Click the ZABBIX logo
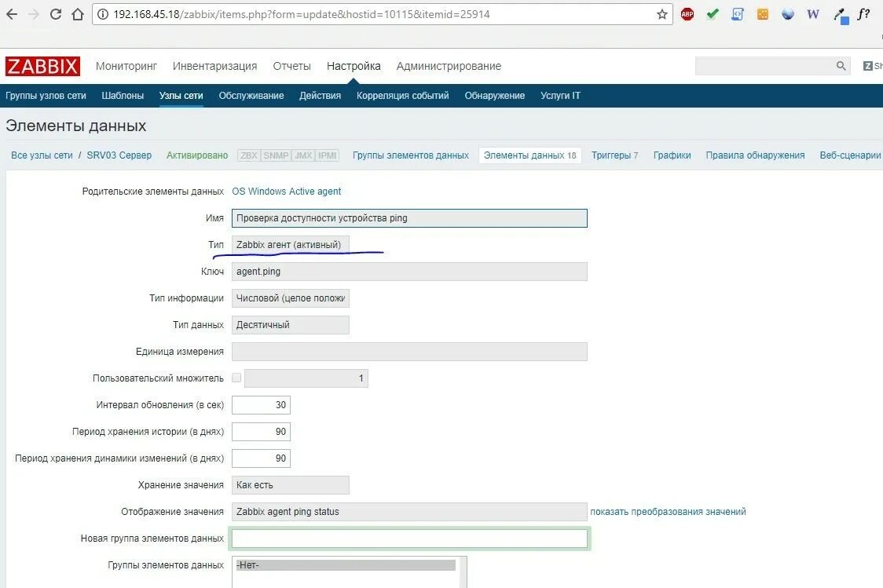 (42, 66)
